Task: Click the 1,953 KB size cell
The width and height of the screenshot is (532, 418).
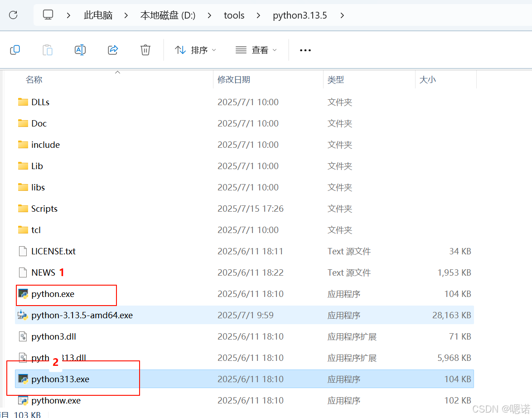Action: pos(455,272)
